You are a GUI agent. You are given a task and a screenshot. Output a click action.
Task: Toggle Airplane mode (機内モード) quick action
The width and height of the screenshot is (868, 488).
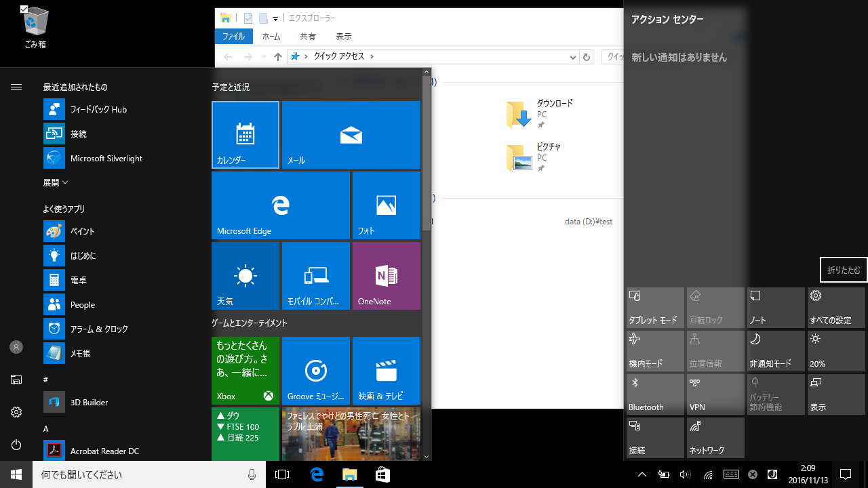coord(654,350)
